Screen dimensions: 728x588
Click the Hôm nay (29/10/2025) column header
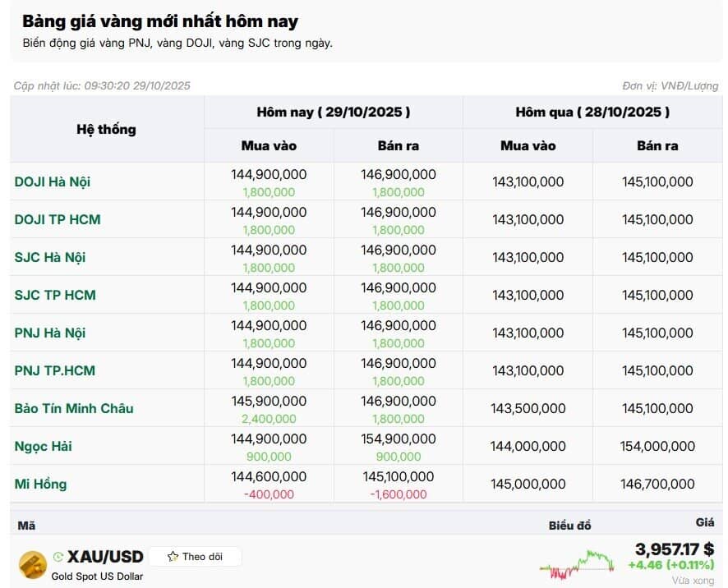[x=333, y=112]
